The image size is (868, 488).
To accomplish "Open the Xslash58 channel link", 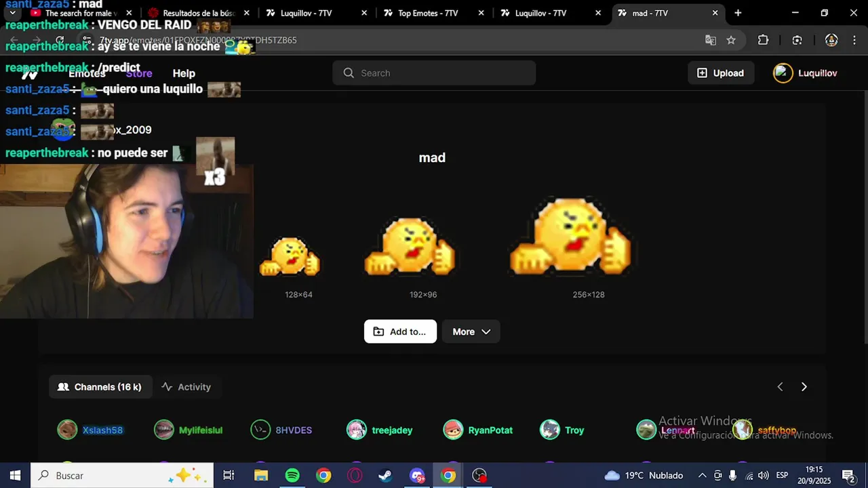I will pos(102,430).
